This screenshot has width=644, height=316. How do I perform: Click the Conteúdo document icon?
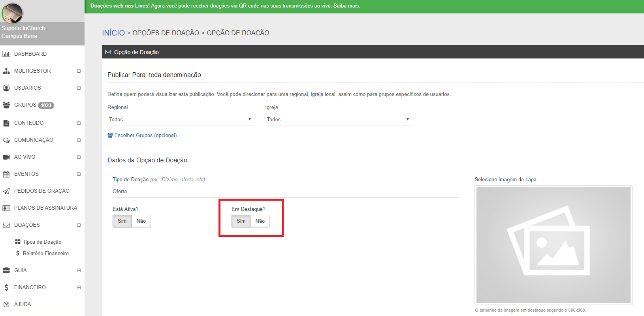tap(6, 123)
